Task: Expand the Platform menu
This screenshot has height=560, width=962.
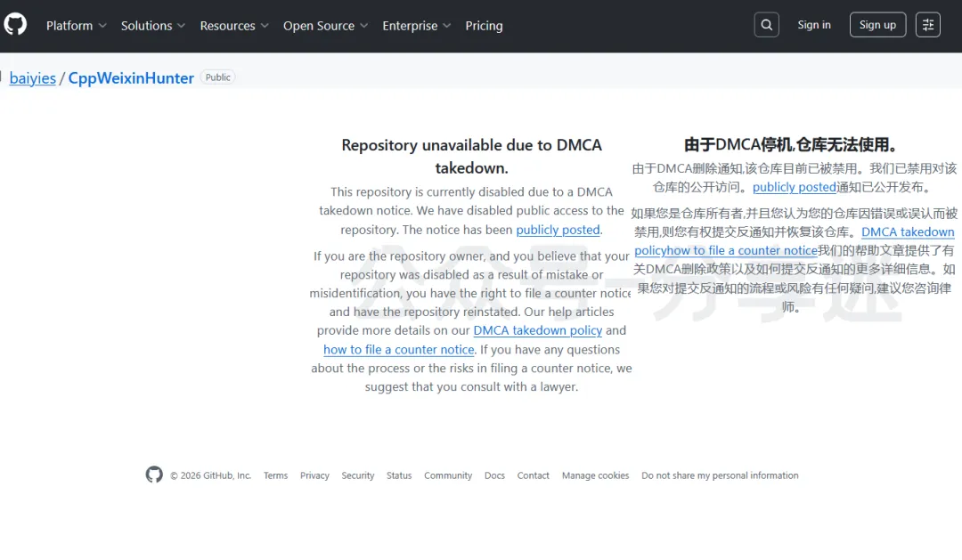Action: coord(76,26)
